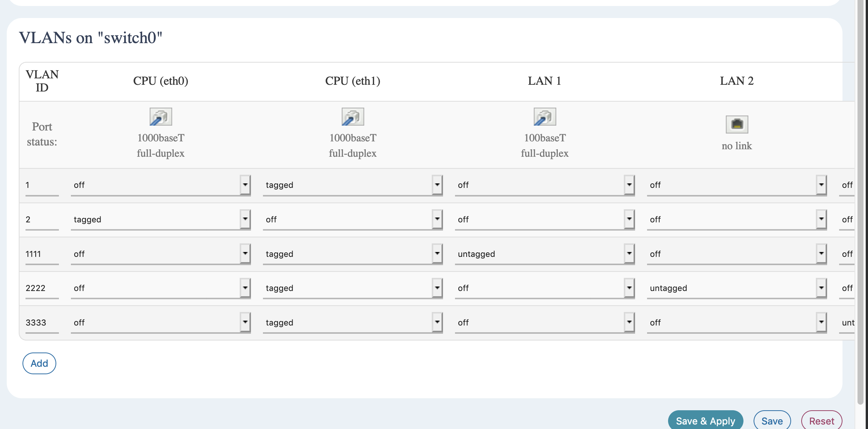
Task: Click the VLAN ID field containing 2222
Action: pyautogui.click(x=42, y=288)
